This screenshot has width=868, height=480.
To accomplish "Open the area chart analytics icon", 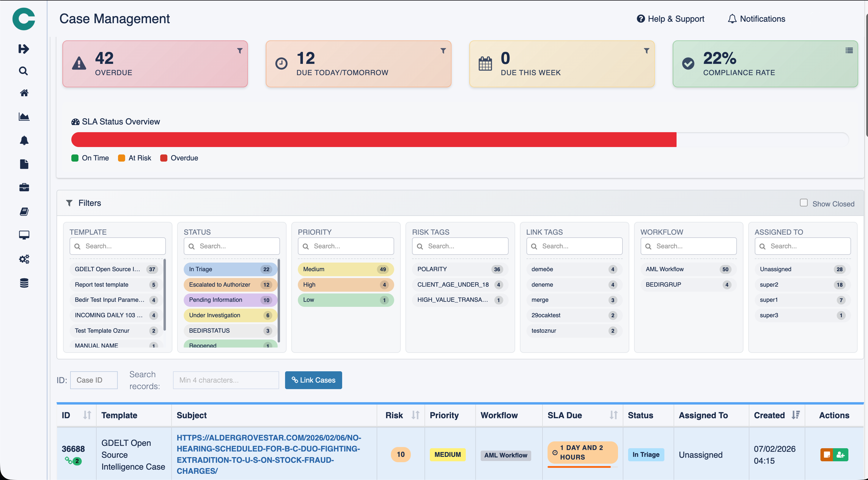I will [x=24, y=117].
